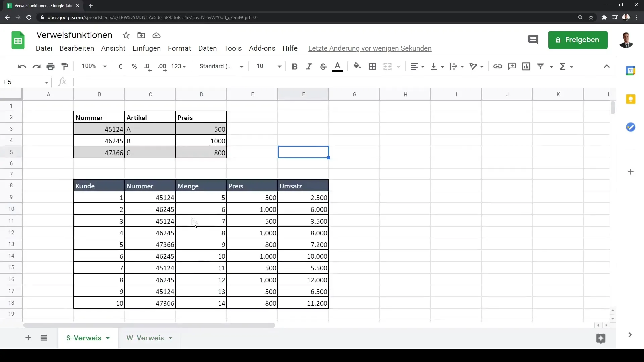Select column F header
644x362 pixels.
303,94
